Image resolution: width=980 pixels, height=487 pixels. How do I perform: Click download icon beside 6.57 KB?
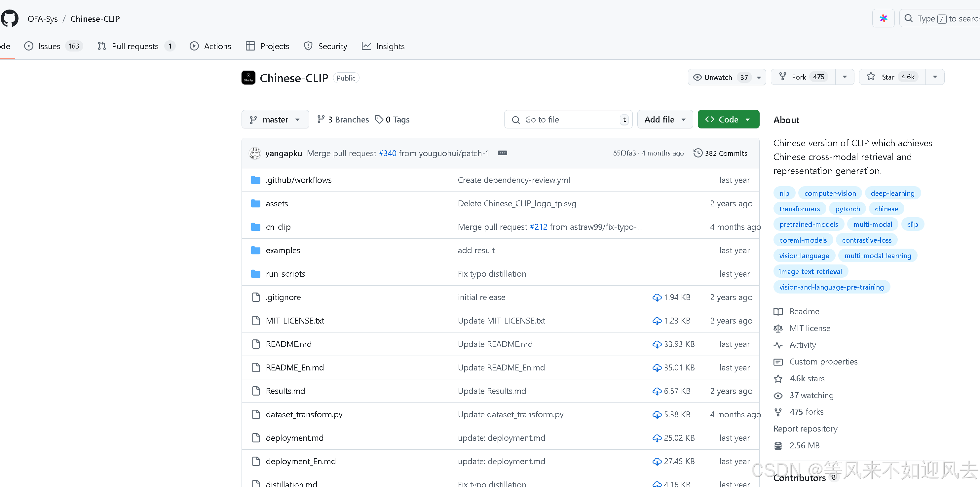[657, 391]
